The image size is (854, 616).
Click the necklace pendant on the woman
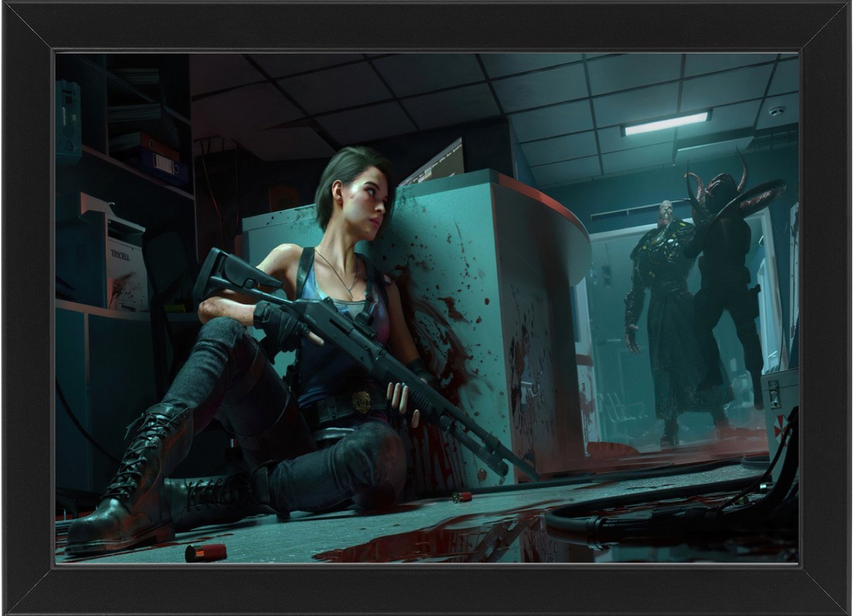click(350, 291)
